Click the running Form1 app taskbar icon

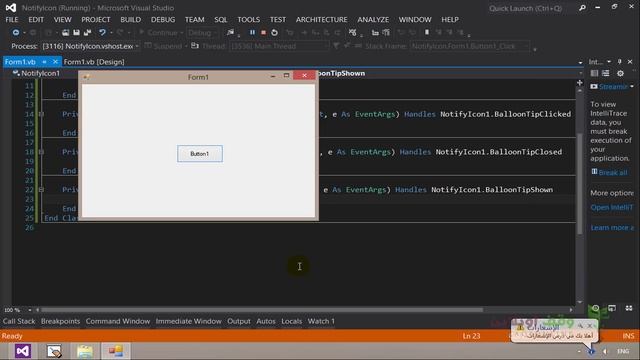(x=116, y=351)
